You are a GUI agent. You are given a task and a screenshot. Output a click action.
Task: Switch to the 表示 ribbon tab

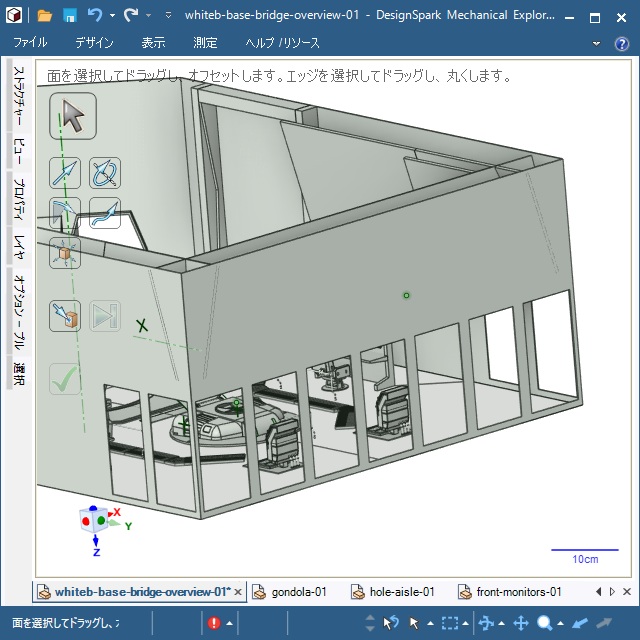coord(153,42)
